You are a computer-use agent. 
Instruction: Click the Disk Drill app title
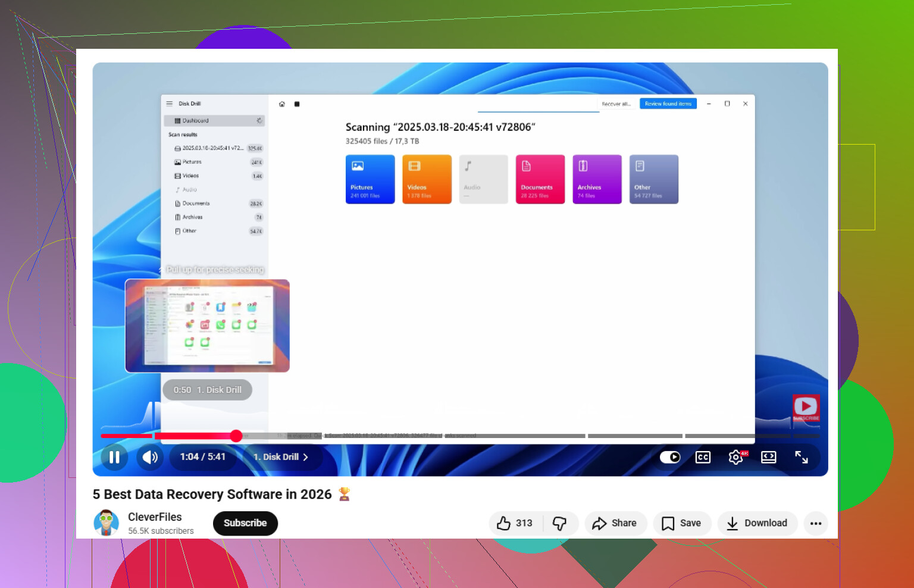pyautogui.click(x=190, y=104)
